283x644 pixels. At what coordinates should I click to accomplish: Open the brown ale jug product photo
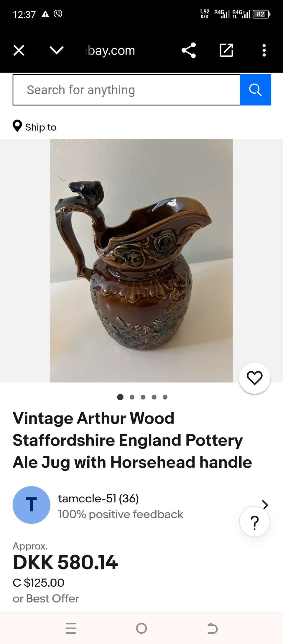pyautogui.click(x=141, y=261)
